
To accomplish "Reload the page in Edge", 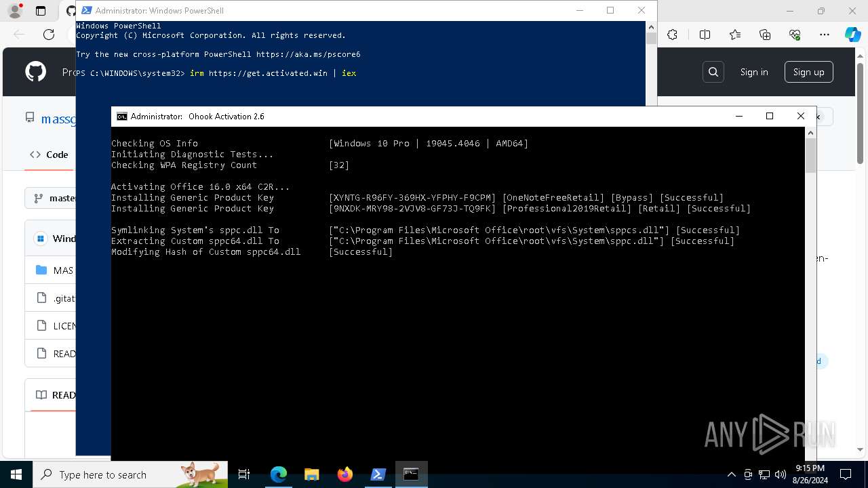I will point(49,35).
